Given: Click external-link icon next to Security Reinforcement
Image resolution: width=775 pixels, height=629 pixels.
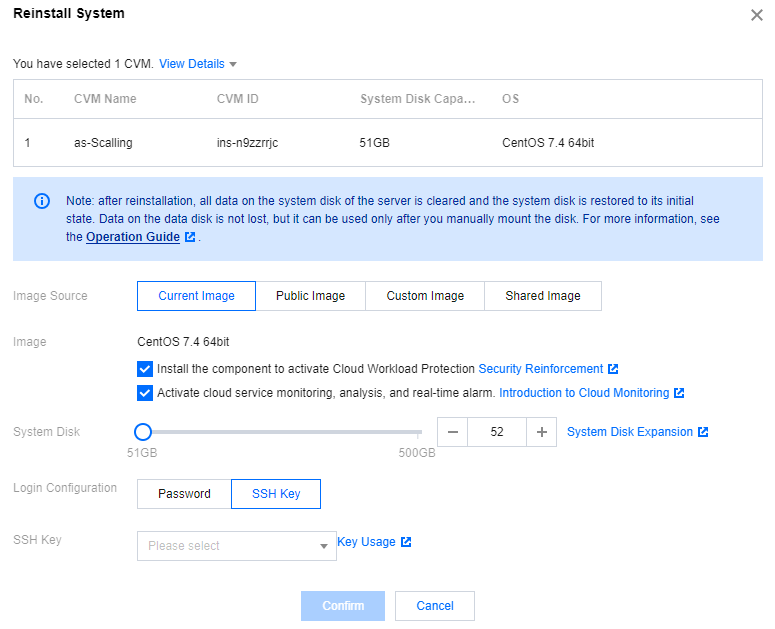Looking at the screenshot, I should tap(613, 369).
